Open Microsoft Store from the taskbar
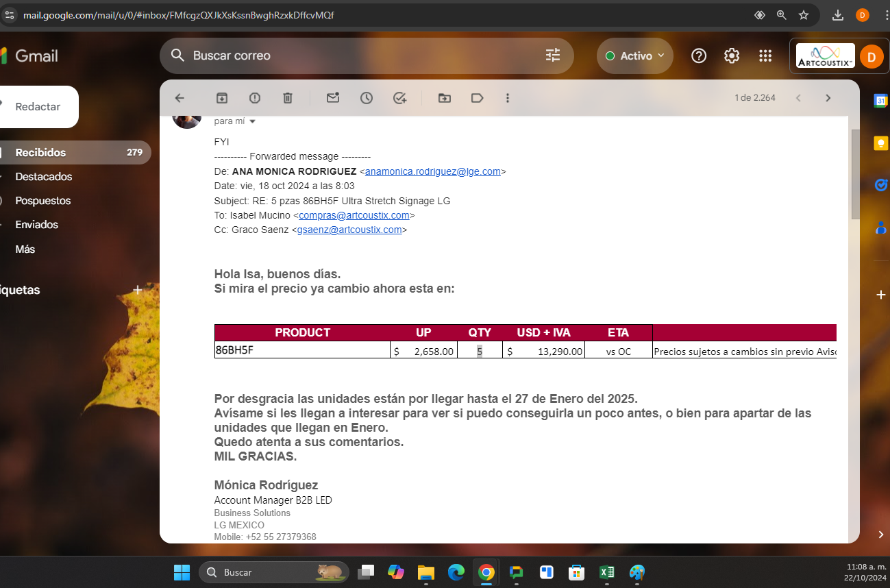 point(577,572)
